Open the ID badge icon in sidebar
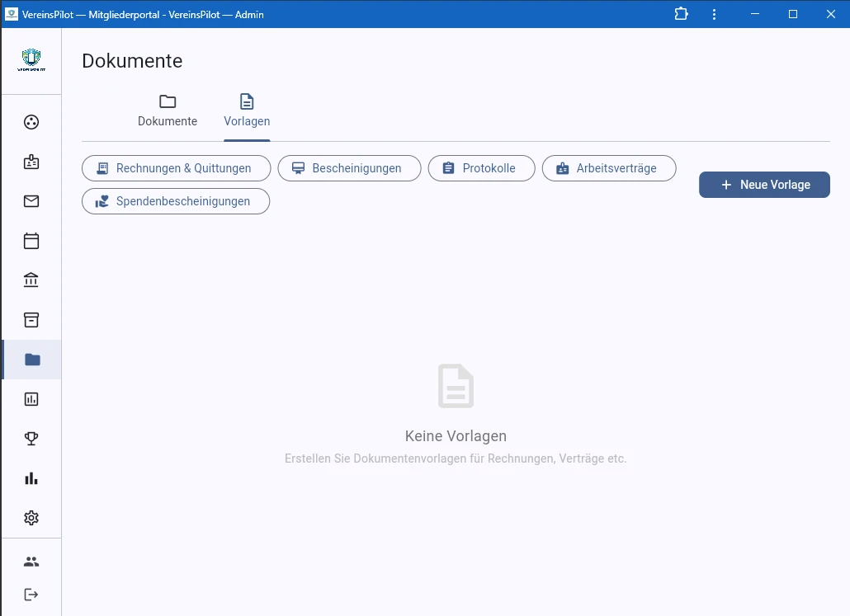 pos(31,162)
